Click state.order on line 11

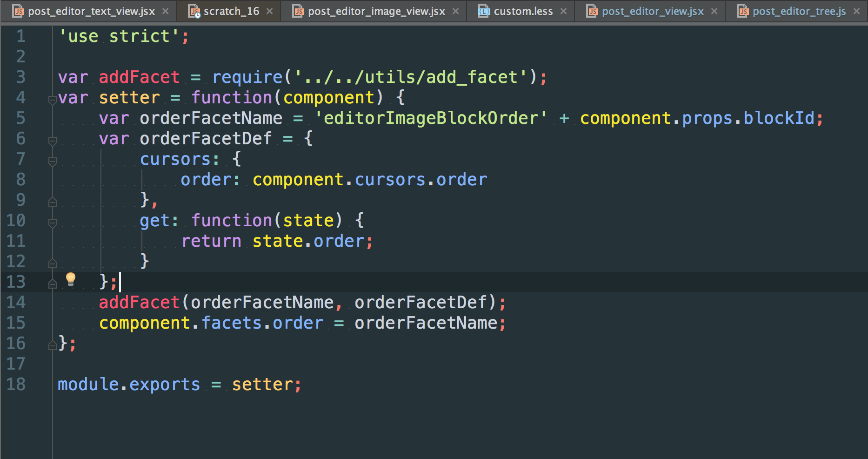[308, 241]
